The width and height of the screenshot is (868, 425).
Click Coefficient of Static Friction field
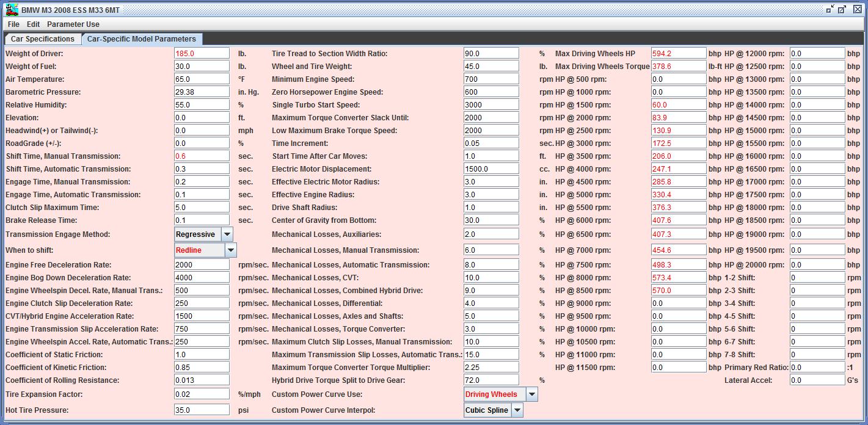point(202,355)
